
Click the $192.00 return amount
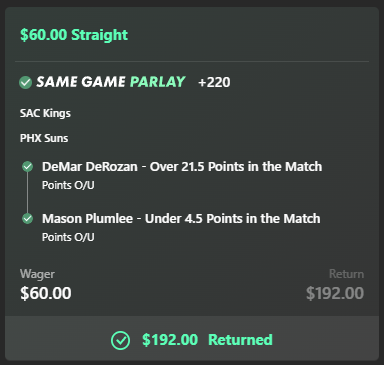click(x=335, y=293)
